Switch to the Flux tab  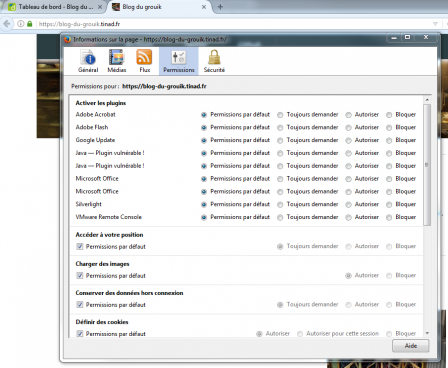pyautogui.click(x=145, y=61)
